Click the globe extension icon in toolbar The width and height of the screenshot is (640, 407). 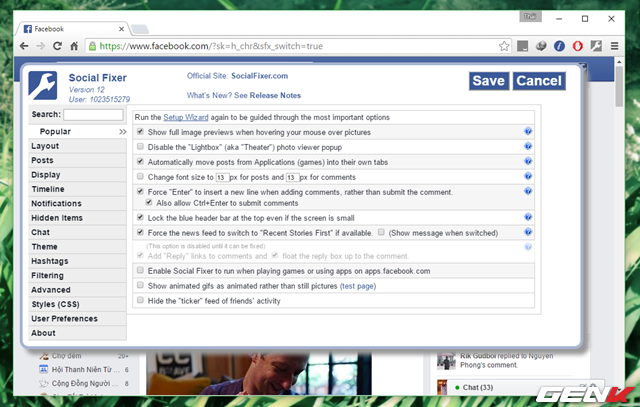541,46
